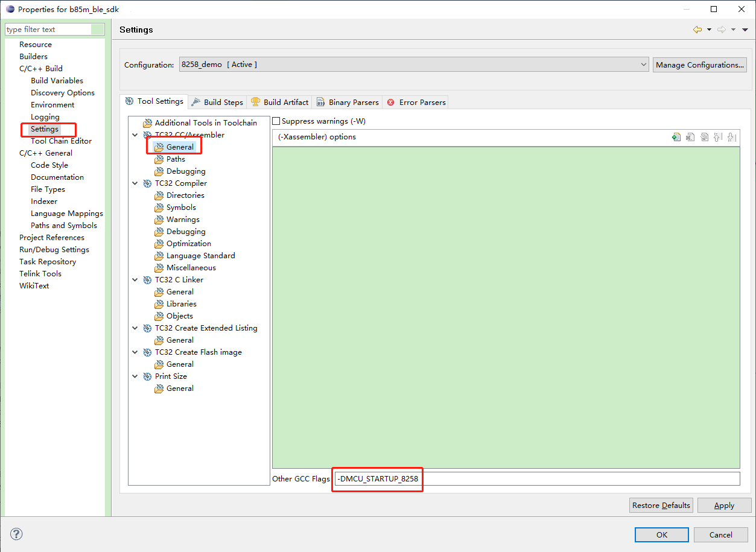The height and width of the screenshot is (552, 756).
Task: Collapse the TC32 C Linker tree node
Action: [135, 279]
